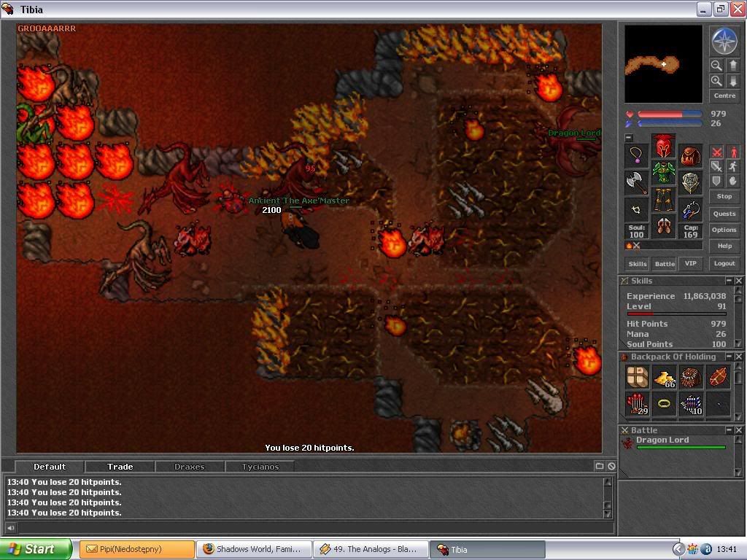Screen dimensions: 747x560
Task: Minimize the Battle panel
Action: (729, 429)
